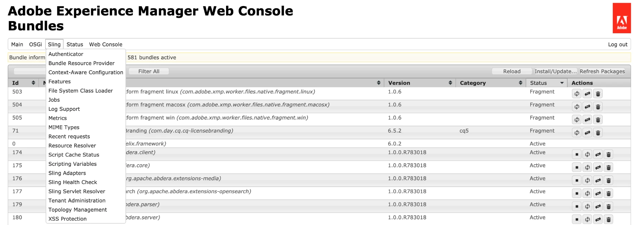Update bundle 180 via arrows icon
Image resolution: width=644 pixels, height=225 pixels.
pyautogui.click(x=598, y=219)
